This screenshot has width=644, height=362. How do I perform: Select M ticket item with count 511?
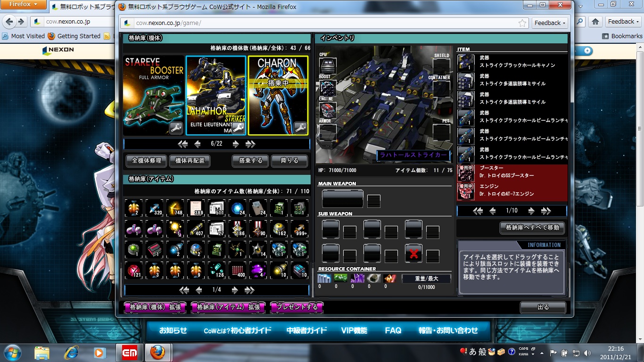(x=217, y=207)
